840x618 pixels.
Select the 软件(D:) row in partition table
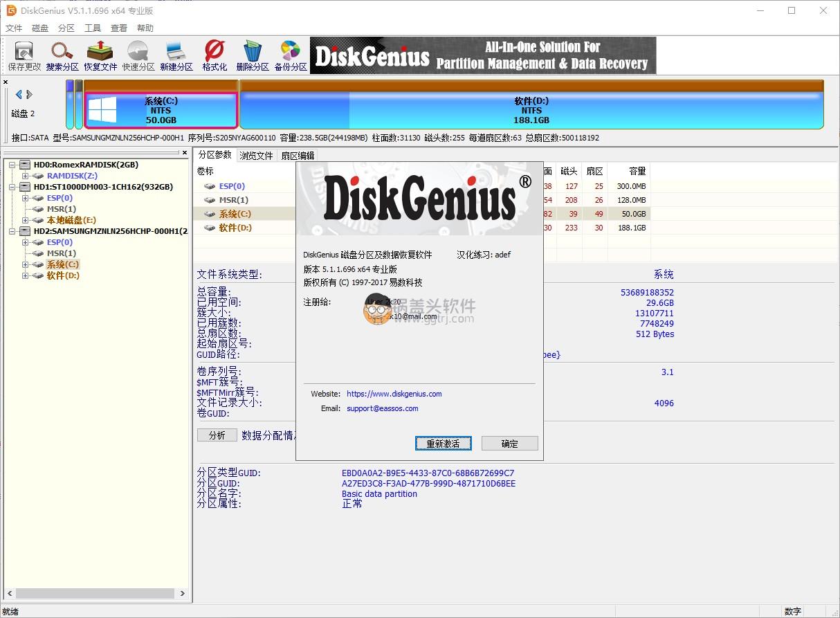[x=422, y=228]
